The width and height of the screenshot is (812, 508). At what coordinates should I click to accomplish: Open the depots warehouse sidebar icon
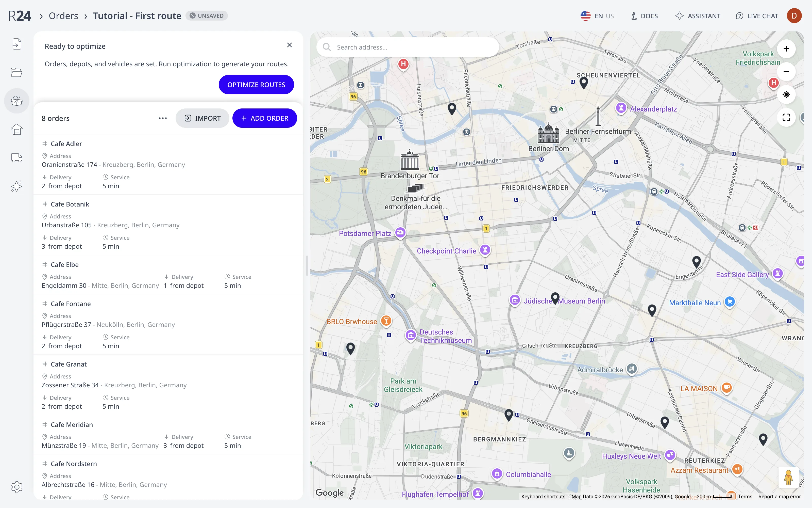[x=16, y=129]
